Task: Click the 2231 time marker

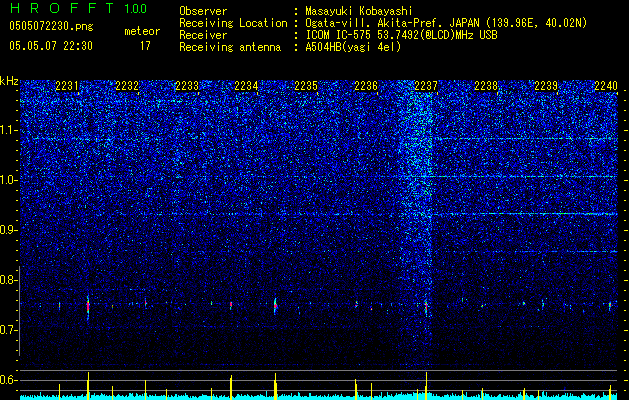Action: (67, 86)
